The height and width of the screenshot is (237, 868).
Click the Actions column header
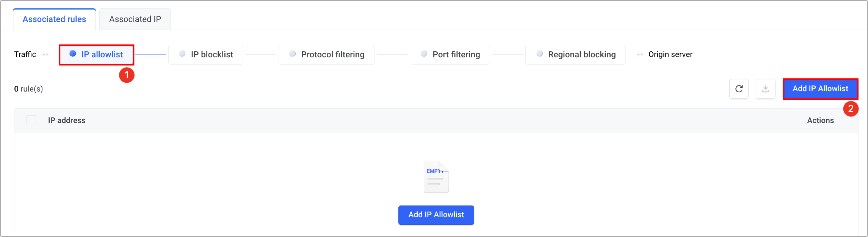(x=820, y=120)
